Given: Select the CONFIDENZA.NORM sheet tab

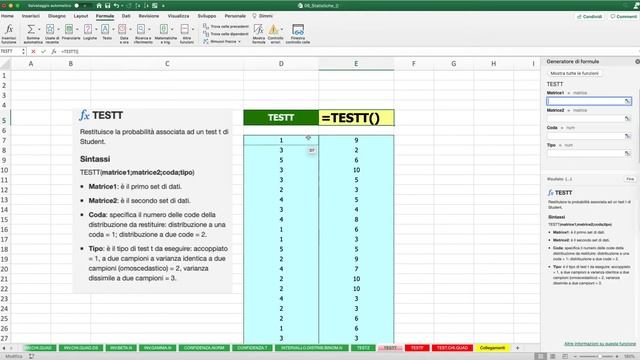Looking at the screenshot, I should [204, 348].
